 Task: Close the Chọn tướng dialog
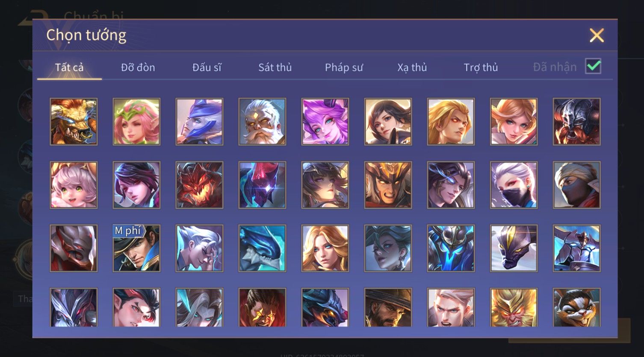tap(597, 35)
